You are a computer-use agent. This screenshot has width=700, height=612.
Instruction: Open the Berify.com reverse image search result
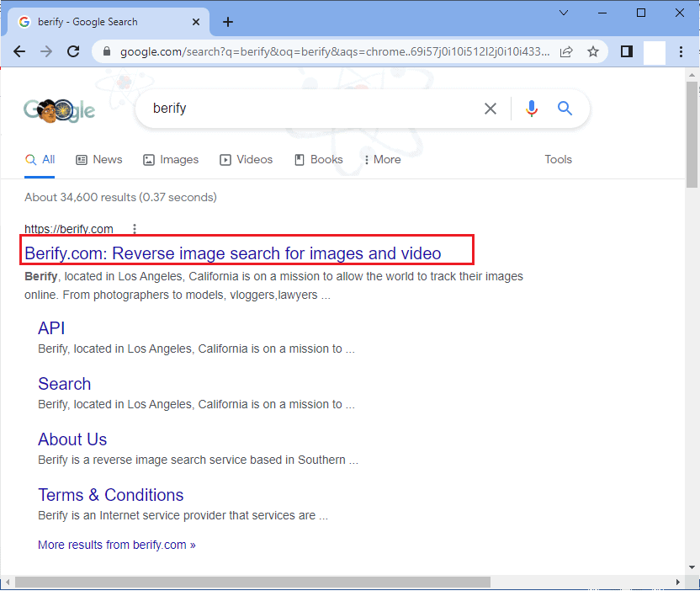[232, 253]
